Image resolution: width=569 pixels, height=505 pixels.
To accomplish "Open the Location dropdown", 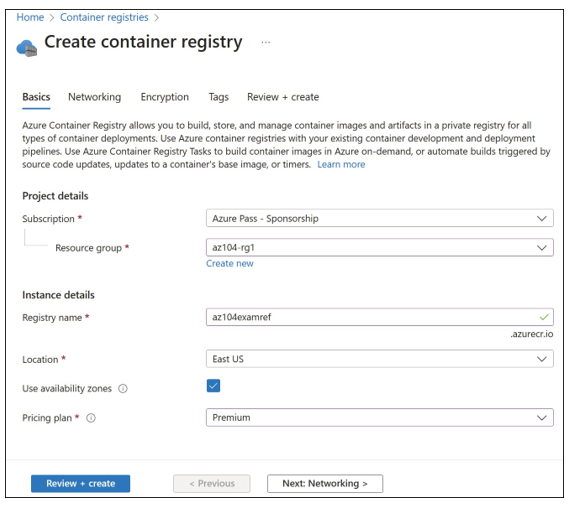I will click(x=380, y=359).
